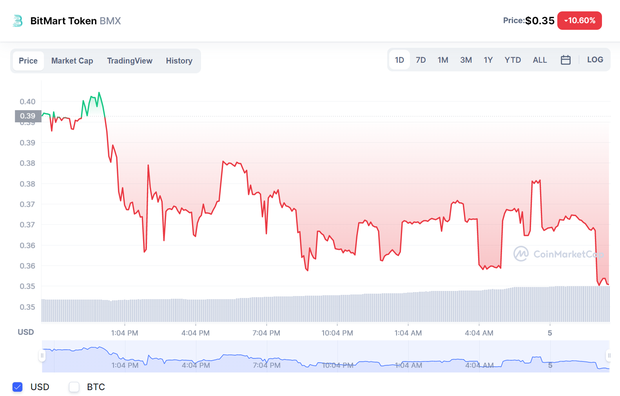Viewport: 620px width, 396px height.
Task: Switch to the History tab
Action: 179,61
